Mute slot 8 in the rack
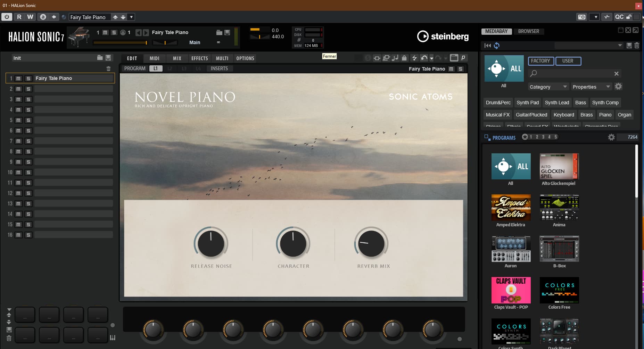 [x=18, y=152]
